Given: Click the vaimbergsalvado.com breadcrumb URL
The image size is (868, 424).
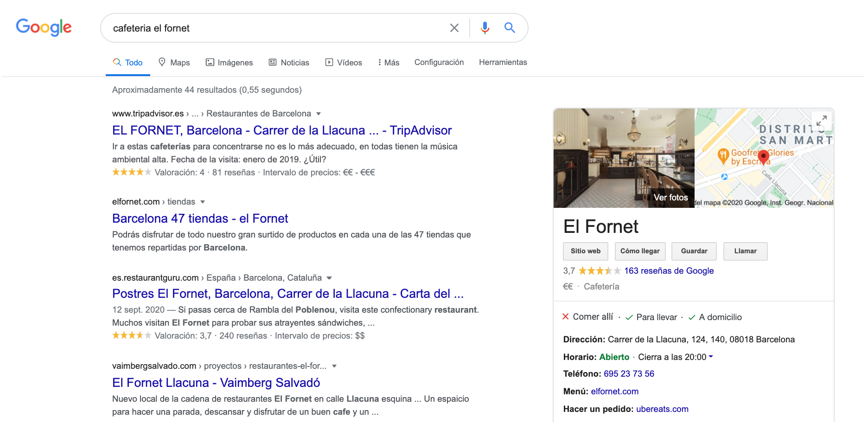Looking at the screenshot, I should pyautogui.click(x=154, y=366).
